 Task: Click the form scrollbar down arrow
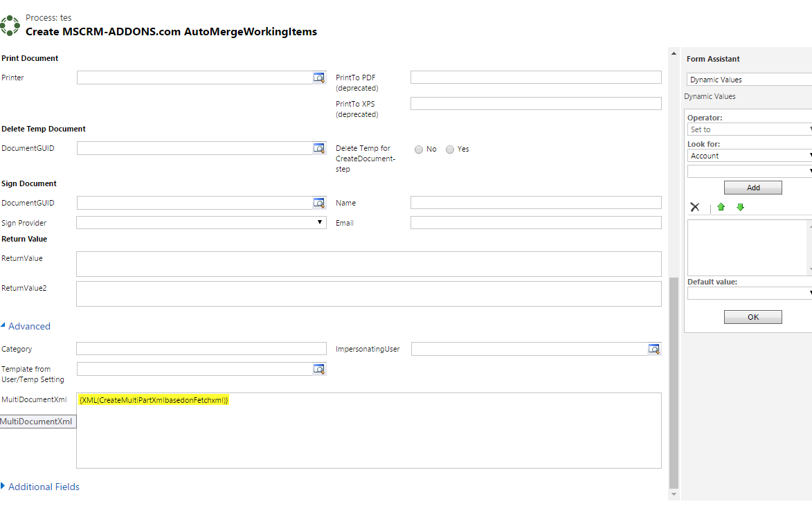point(674,494)
